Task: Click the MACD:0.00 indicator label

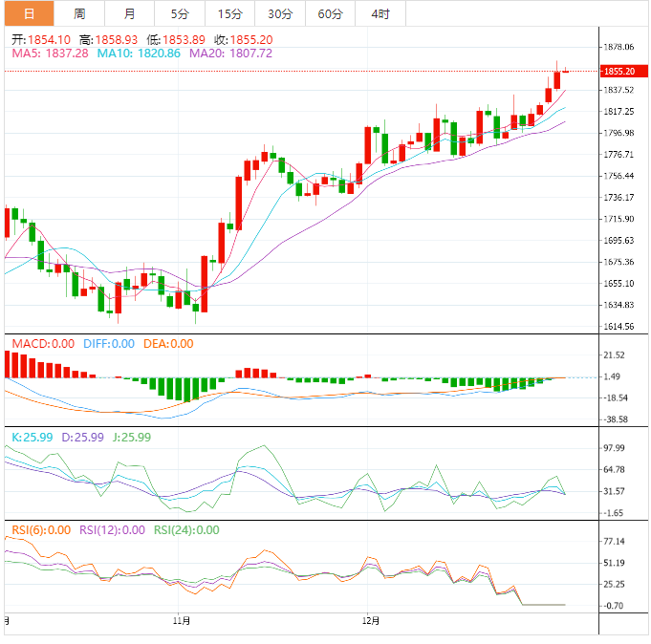Action: tap(42, 344)
